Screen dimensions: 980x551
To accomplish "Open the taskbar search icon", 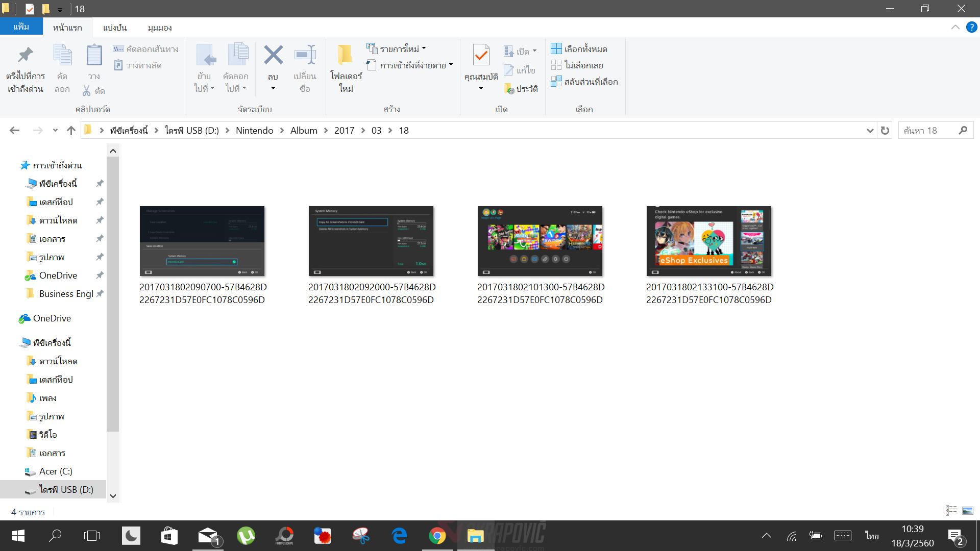I will tap(55, 536).
